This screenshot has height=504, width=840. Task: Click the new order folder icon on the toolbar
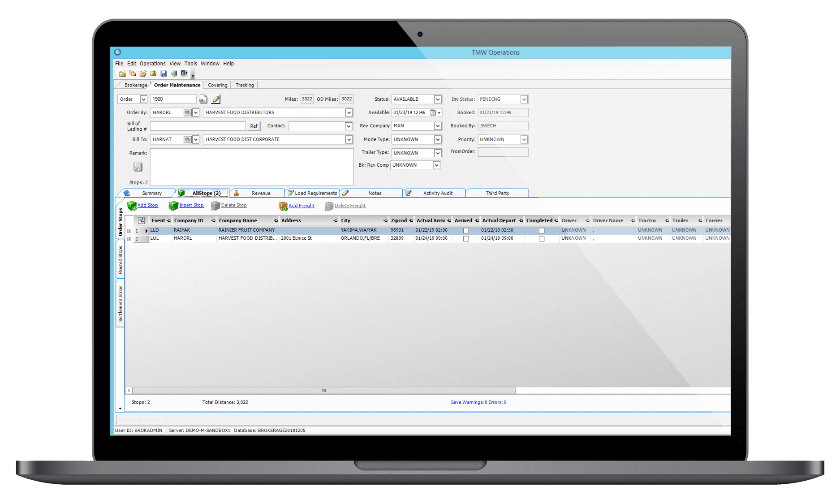coord(122,73)
